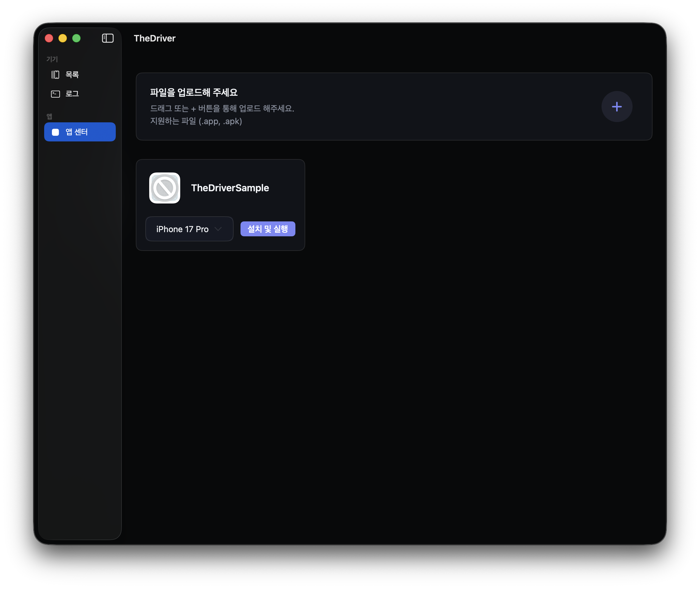Click the sidebar collapse icon near traffic lights
Viewport: 700px width, 589px height.
coord(107,38)
